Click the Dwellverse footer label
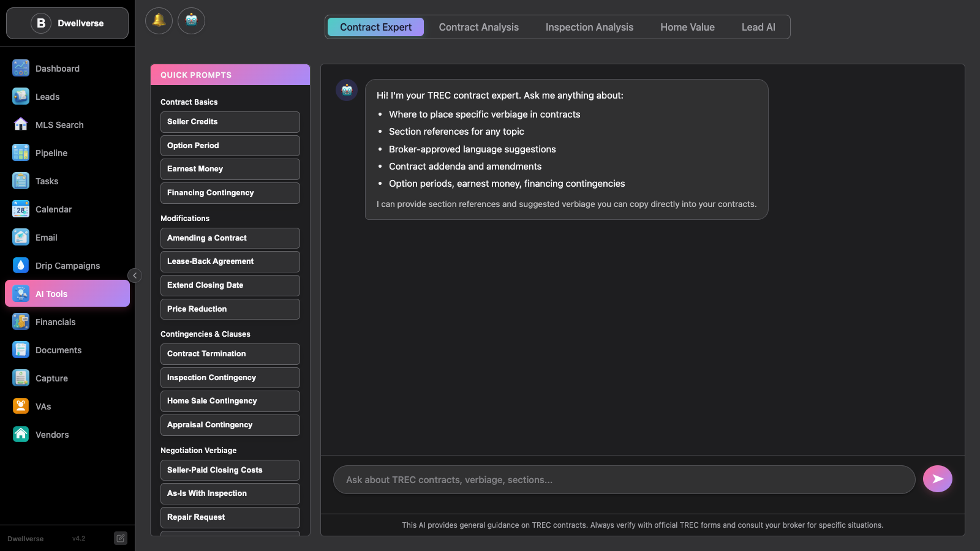The width and height of the screenshot is (980, 551). [x=26, y=539]
